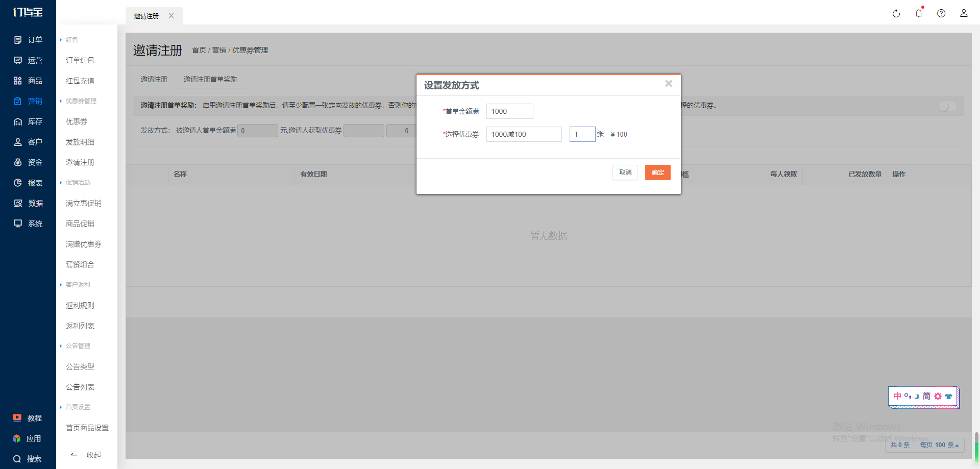Select the 邀请注册 top page tab

146,16
